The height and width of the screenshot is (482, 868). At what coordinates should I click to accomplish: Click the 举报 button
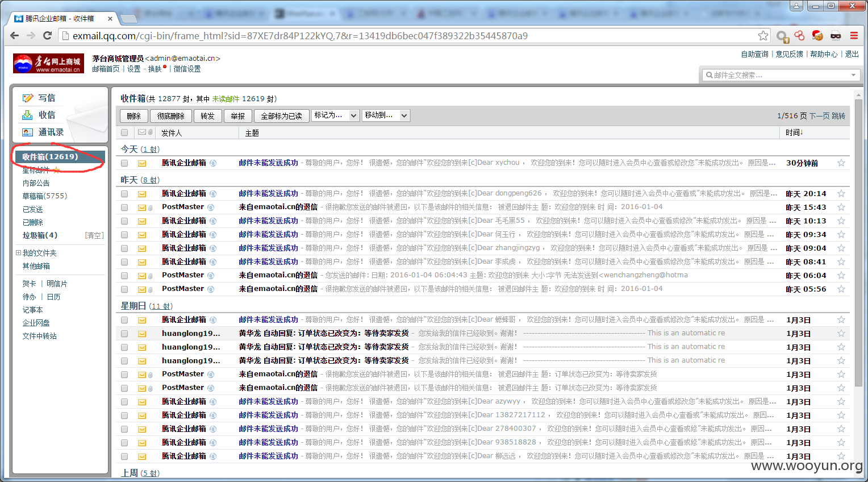(x=238, y=116)
